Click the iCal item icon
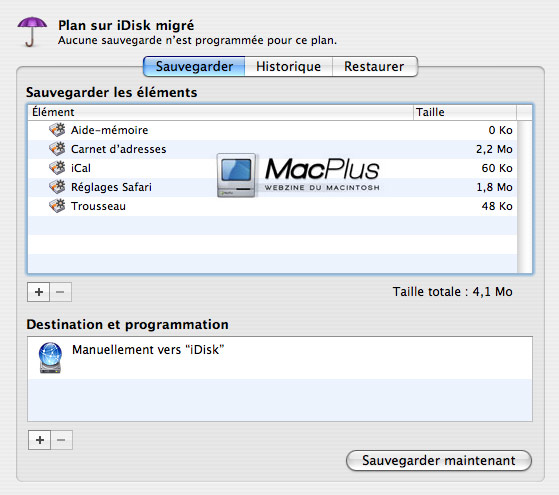This screenshot has width=559, height=495. pyautogui.click(x=57, y=168)
